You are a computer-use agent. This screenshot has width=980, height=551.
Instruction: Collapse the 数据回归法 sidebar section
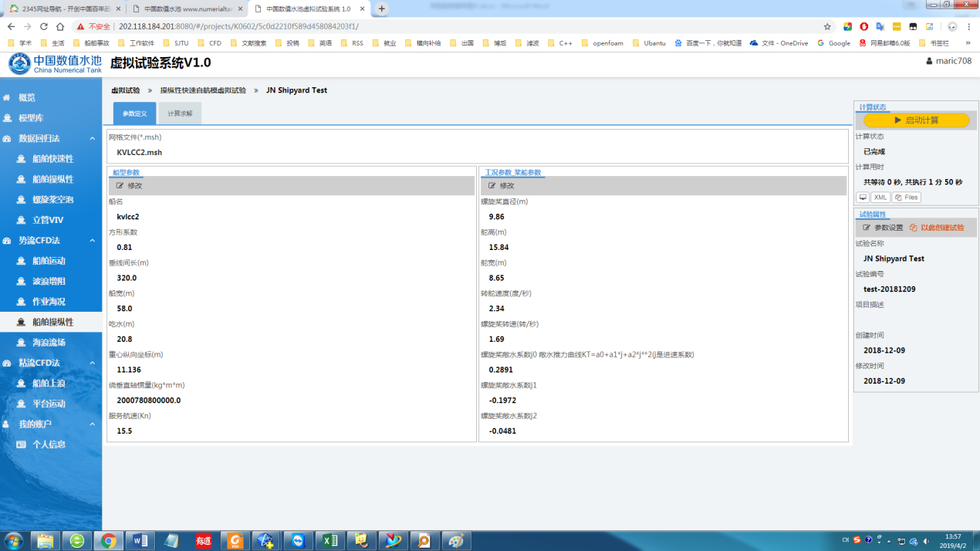coord(93,139)
